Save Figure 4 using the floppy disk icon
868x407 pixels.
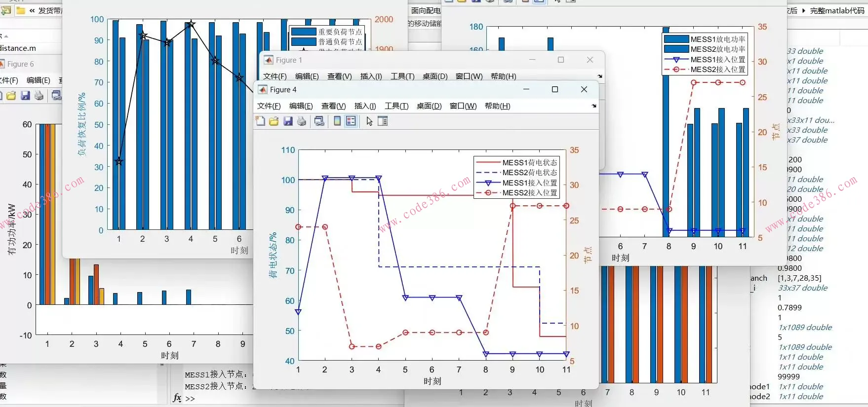(288, 121)
